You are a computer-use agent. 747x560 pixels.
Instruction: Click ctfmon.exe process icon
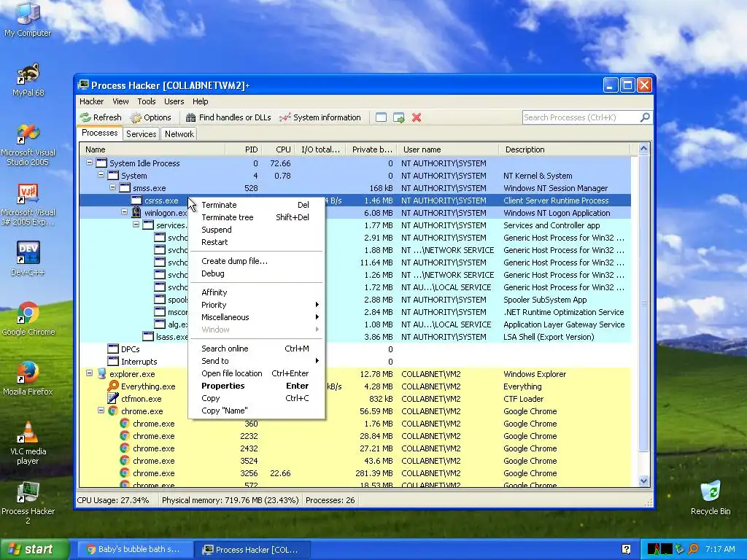point(113,398)
